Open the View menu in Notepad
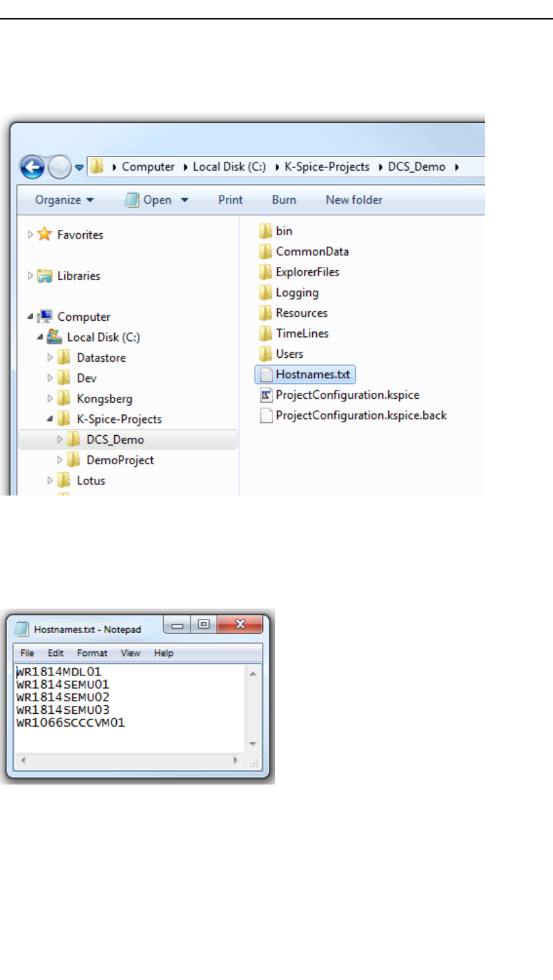The image size is (553, 980). tap(130, 653)
